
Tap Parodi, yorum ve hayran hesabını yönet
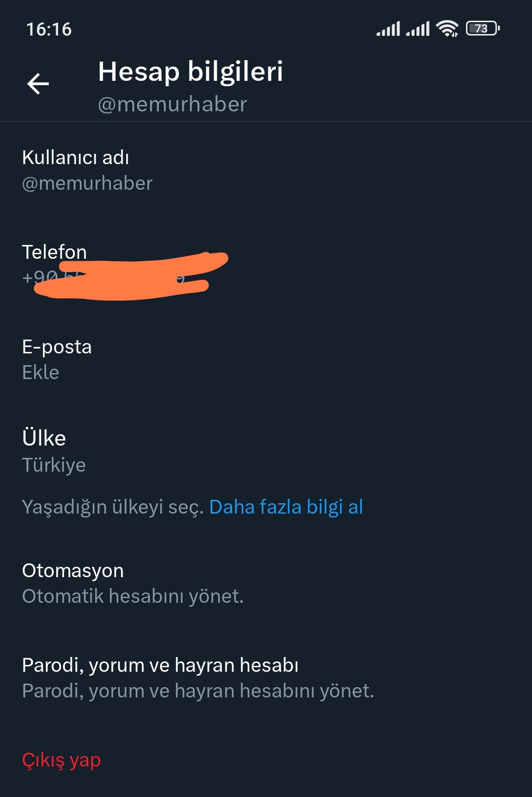(198, 691)
